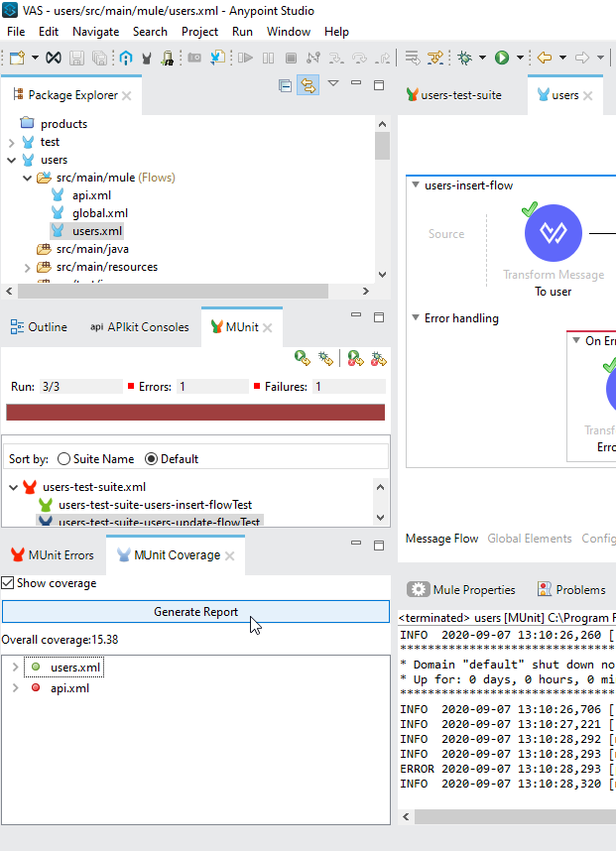Image resolution: width=616 pixels, height=851 pixels.
Task: Collapse the Error handling section
Action: 416,317
